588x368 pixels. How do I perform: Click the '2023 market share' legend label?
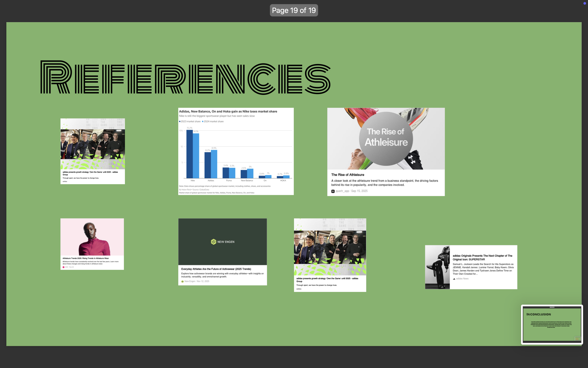191,121
